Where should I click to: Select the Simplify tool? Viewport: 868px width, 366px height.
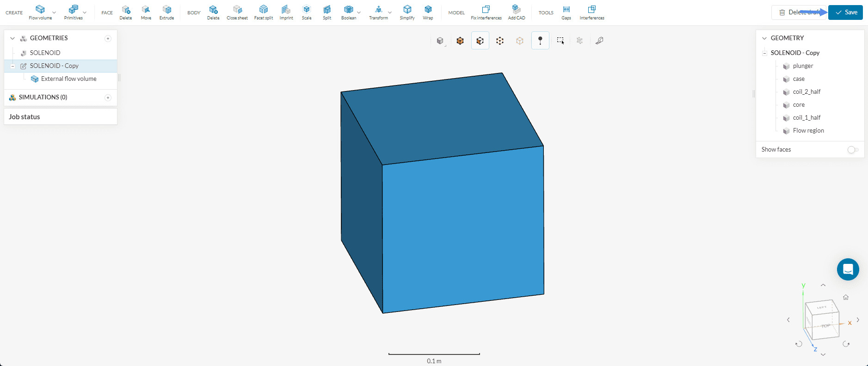(x=407, y=12)
